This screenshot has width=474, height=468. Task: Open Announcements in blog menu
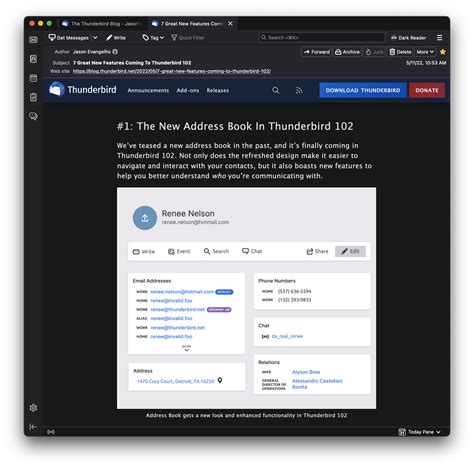[148, 90]
